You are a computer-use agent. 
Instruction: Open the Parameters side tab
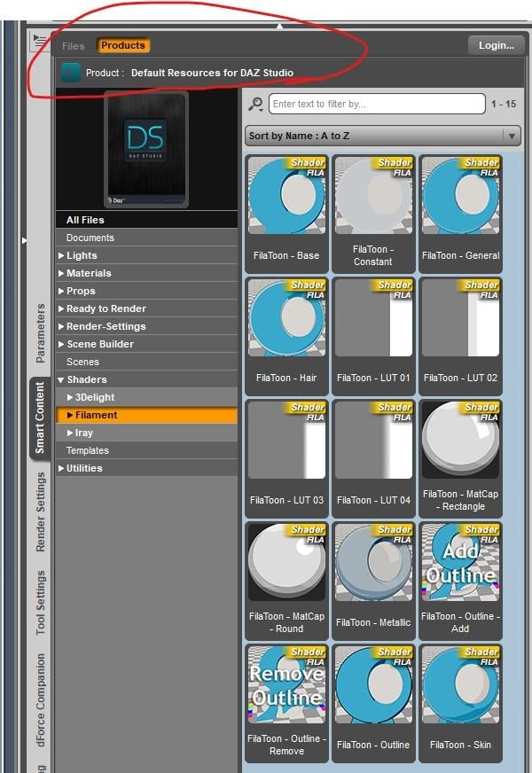click(x=41, y=333)
